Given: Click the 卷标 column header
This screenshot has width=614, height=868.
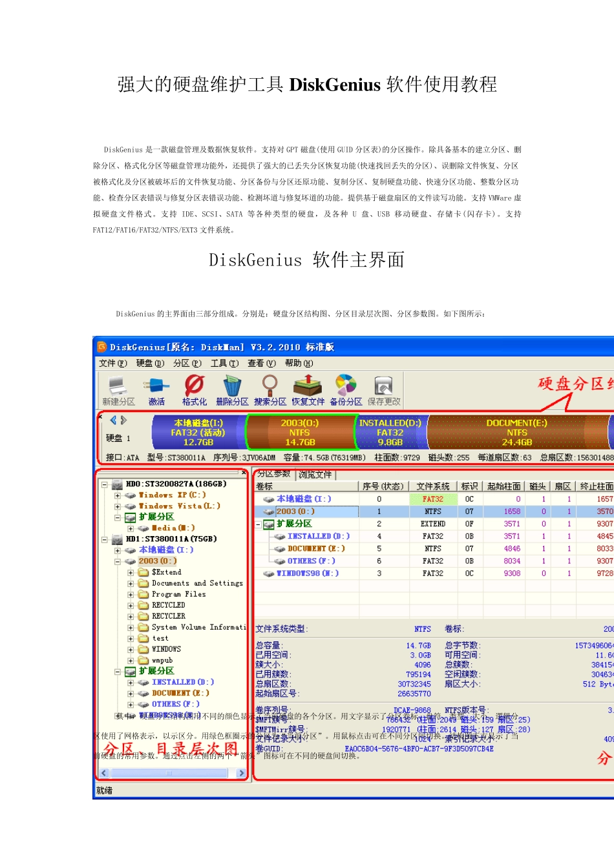Looking at the screenshot, I should (306, 486).
